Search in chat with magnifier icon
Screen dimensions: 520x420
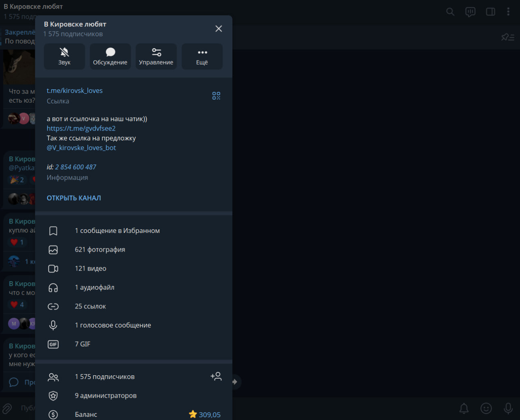pyautogui.click(x=450, y=12)
